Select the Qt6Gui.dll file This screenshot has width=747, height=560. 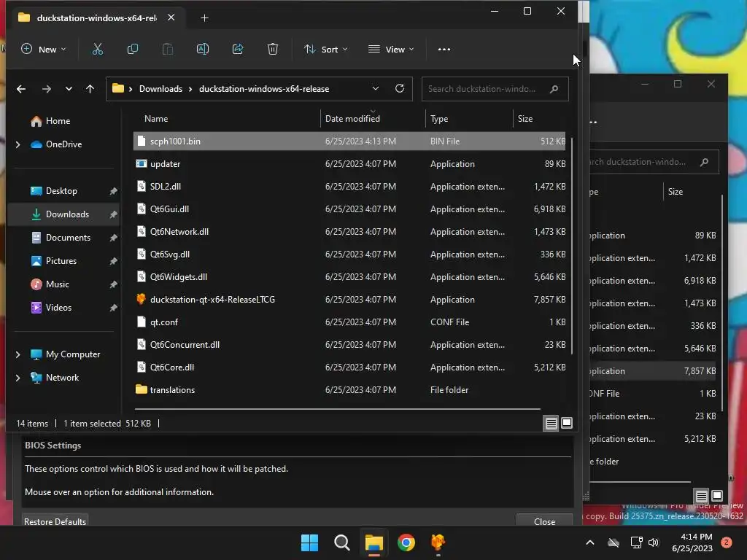coord(349,209)
